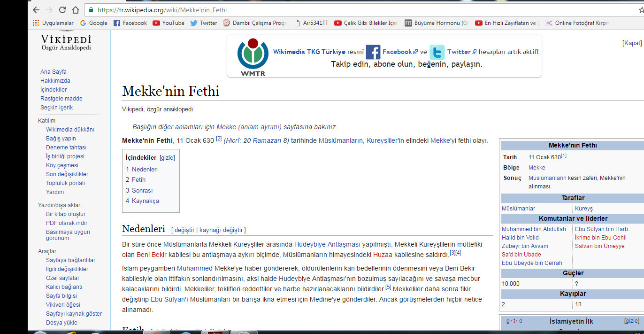Viewport: 644px width, 334px height.
Task: Open the Online Fotoğraf Kırpma bookmark
Action: coord(577,23)
